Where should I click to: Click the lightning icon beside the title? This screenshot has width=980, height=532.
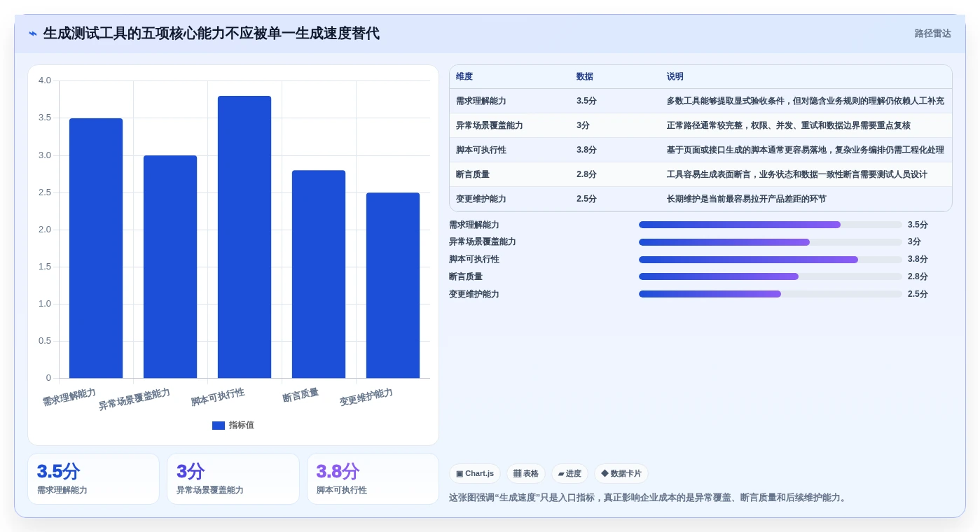click(x=33, y=34)
